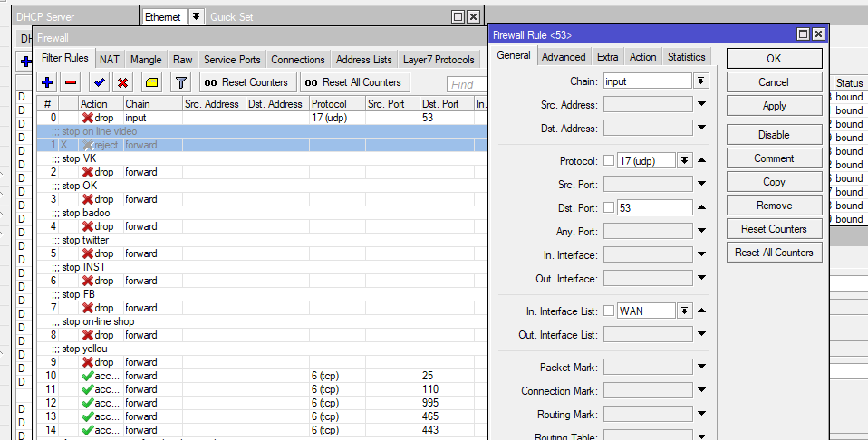Click the Dst. Port input field containing 53

click(654, 207)
